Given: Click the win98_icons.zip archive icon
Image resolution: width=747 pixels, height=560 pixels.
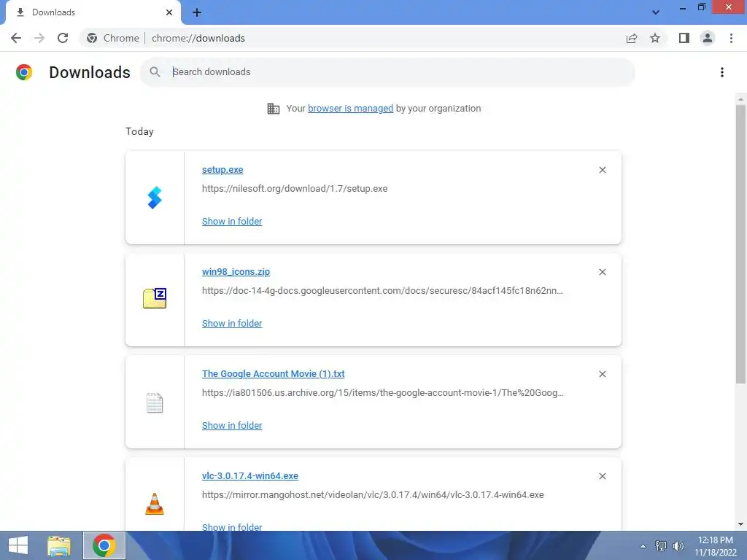Looking at the screenshot, I should (x=155, y=298).
